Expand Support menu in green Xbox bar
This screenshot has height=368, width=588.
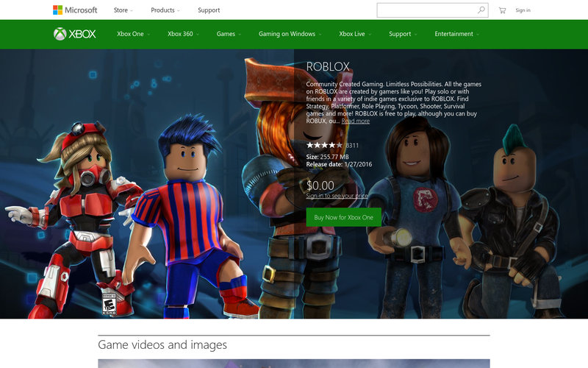click(x=403, y=34)
